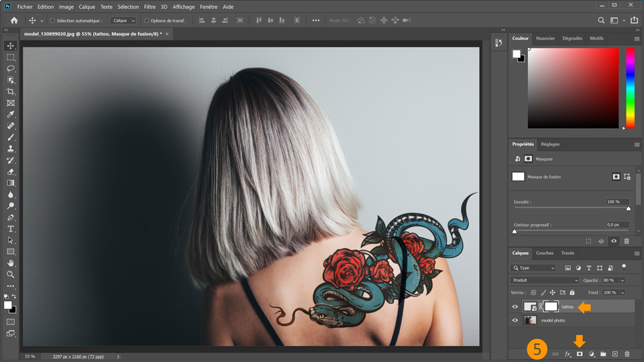Open the Produit blend mode dropdown

(x=545, y=280)
